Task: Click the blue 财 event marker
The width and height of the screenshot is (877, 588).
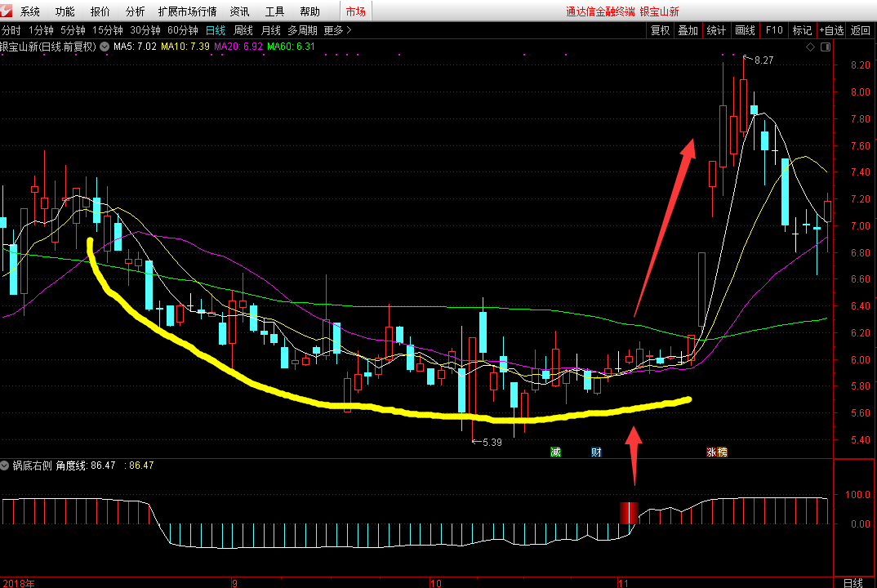Action: [x=596, y=452]
